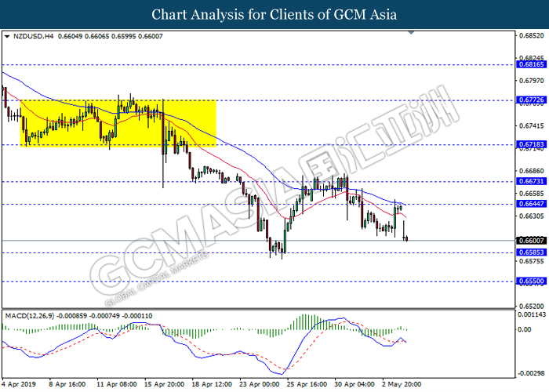549x392 pixels.
Task: Click the 25 Apr 16:00 time label
Action: pyautogui.click(x=307, y=384)
